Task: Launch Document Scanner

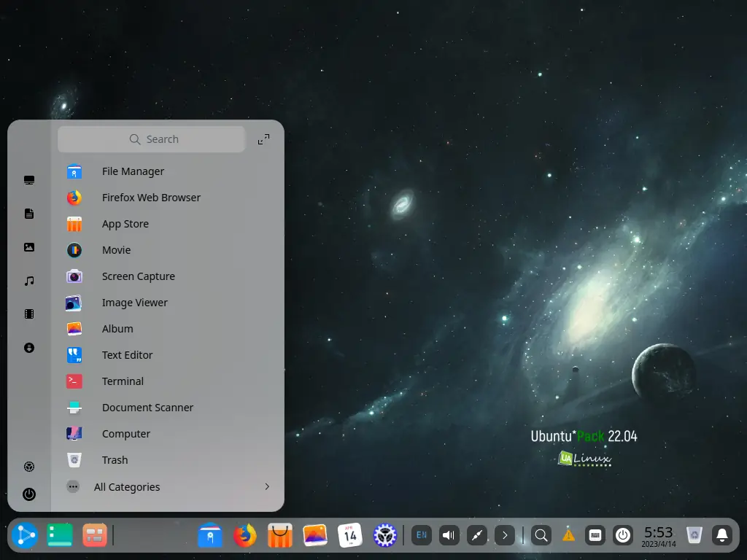Action: pyautogui.click(x=168, y=408)
